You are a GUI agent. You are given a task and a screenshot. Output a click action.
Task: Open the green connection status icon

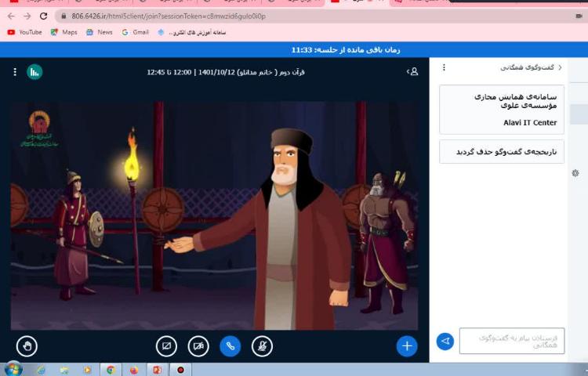point(34,72)
